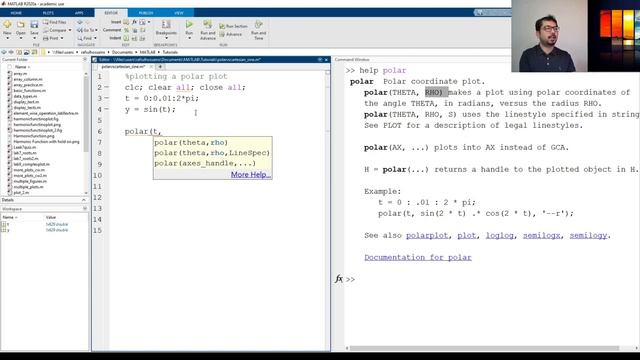640x360 pixels.
Task: Click polar(theta,rho) syntax hint
Action: pyautogui.click(x=191, y=142)
